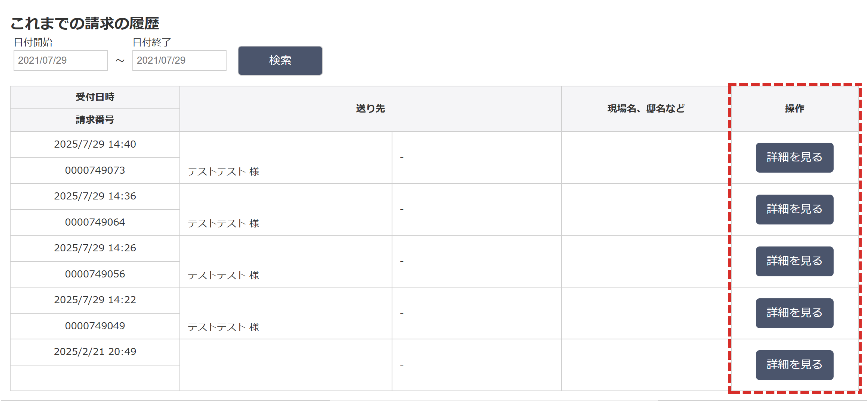Viewport: 868px width, 402px height.
Task: Open 詳細を見る for request 0000749056
Action: tap(794, 261)
